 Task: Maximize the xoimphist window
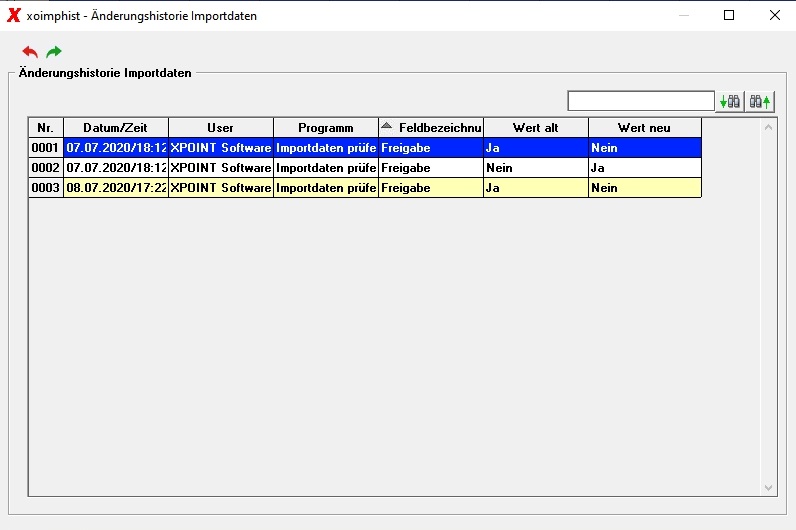tap(729, 15)
